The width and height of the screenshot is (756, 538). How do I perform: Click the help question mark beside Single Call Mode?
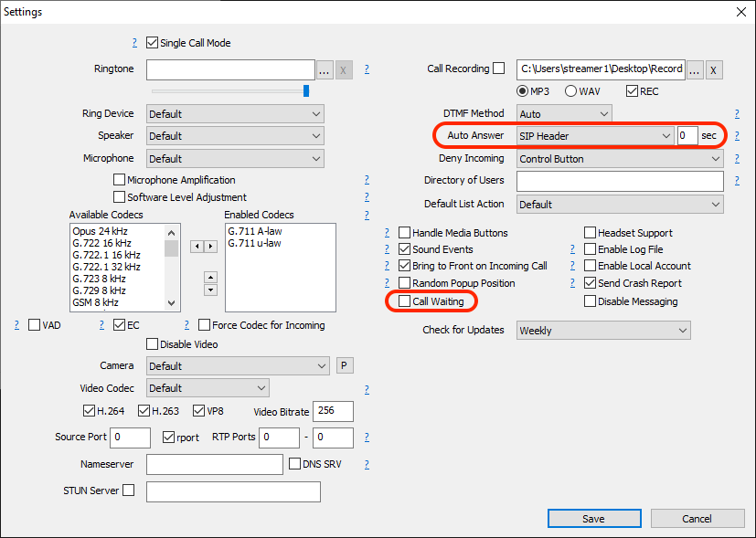[135, 43]
